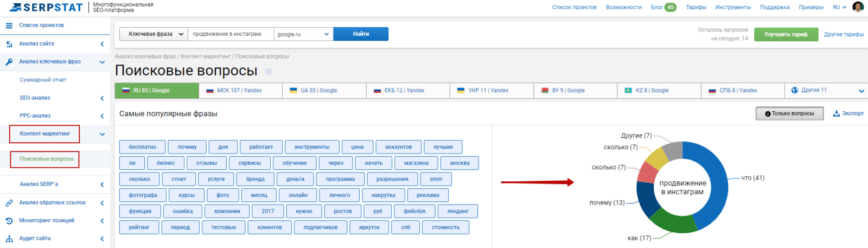Expand the Мониторинг позиций section

click(102, 221)
